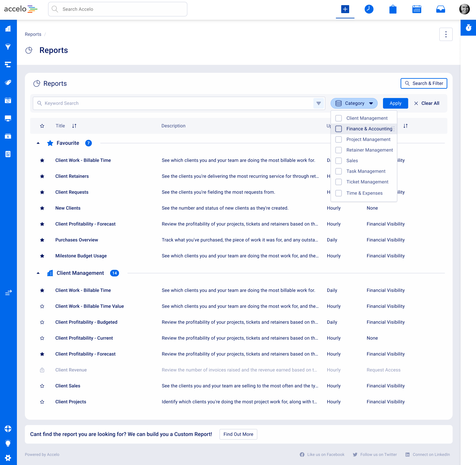Click the Reports breadcrumb link
This screenshot has height=465, width=476.
(x=33, y=34)
